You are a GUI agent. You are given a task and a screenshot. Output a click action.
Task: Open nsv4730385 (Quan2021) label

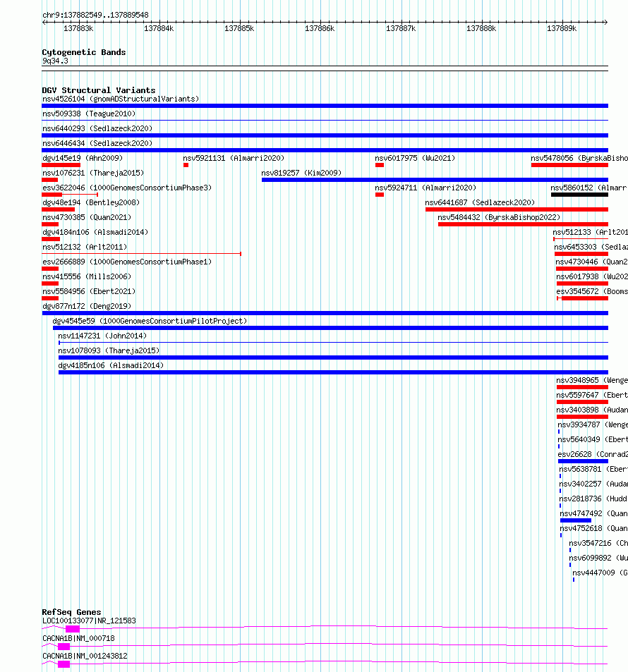point(87,217)
